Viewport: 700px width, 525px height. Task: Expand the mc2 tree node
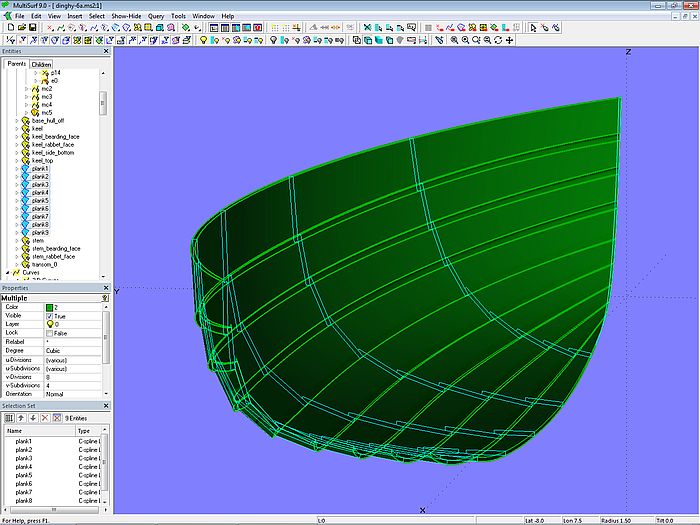click(x=27, y=89)
